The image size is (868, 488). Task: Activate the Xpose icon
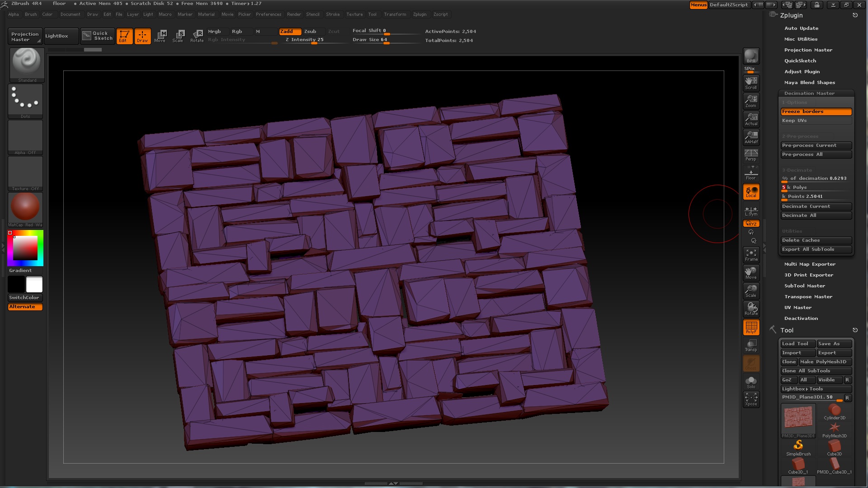point(751,399)
